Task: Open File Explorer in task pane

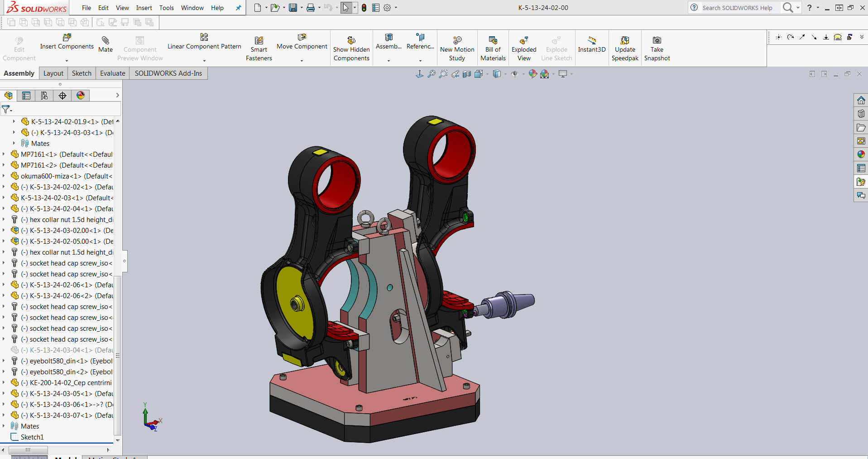Action: tap(861, 127)
